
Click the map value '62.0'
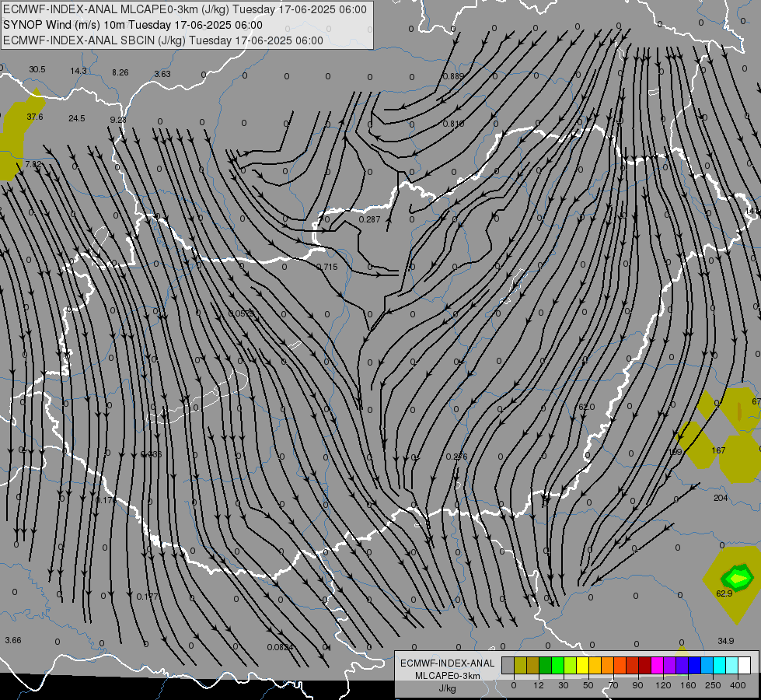(x=587, y=407)
